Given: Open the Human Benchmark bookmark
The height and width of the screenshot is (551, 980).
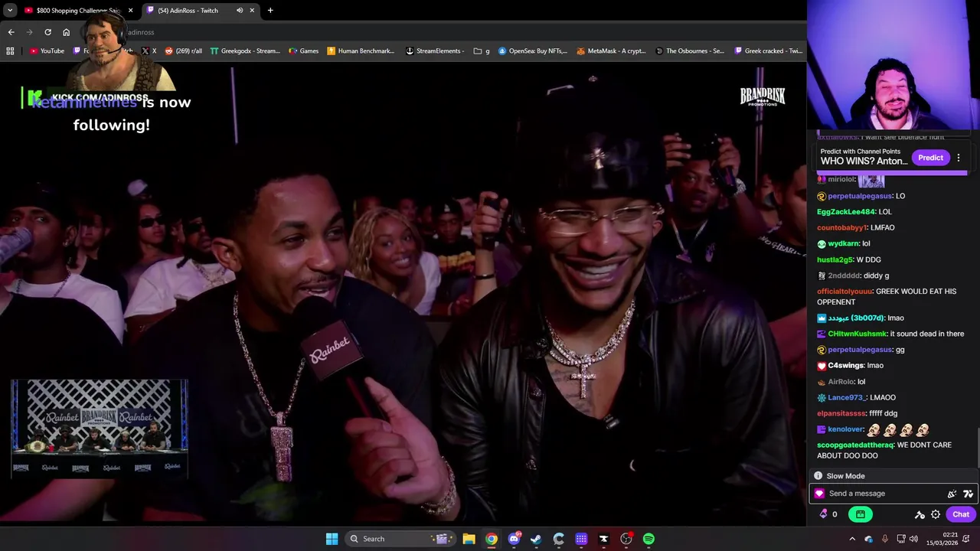Looking at the screenshot, I should click(x=361, y=51).
